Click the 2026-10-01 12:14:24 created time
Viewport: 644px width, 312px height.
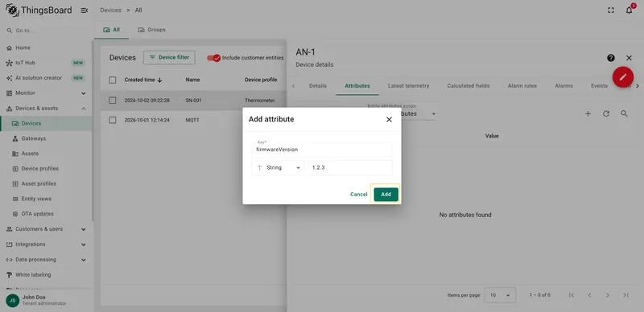coord(147,121)
